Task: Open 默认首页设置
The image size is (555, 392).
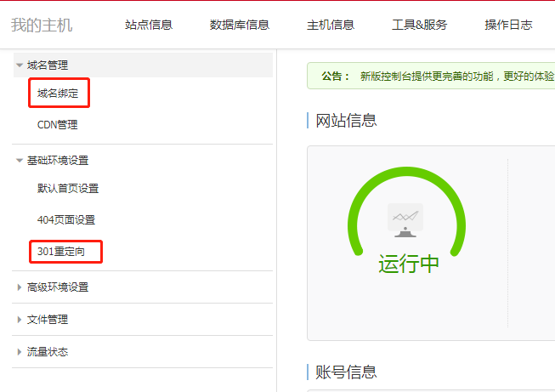Action: 68,188
